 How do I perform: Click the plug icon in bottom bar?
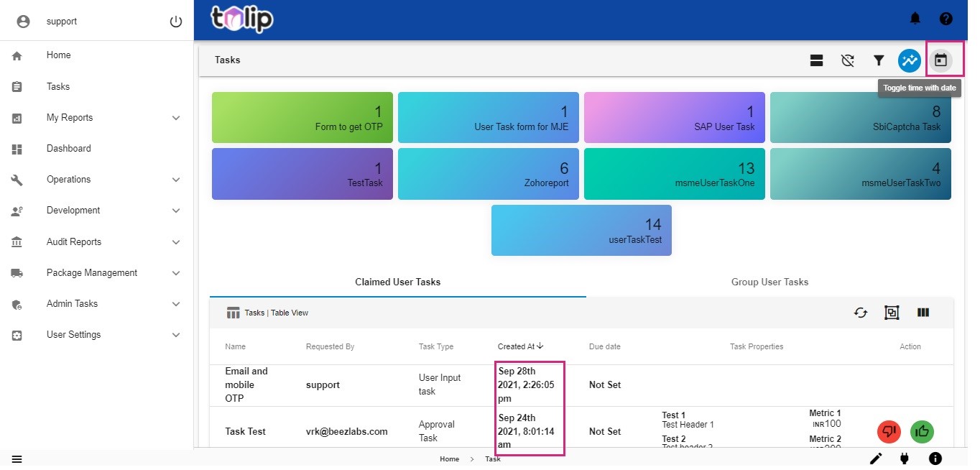click(905, 459)
